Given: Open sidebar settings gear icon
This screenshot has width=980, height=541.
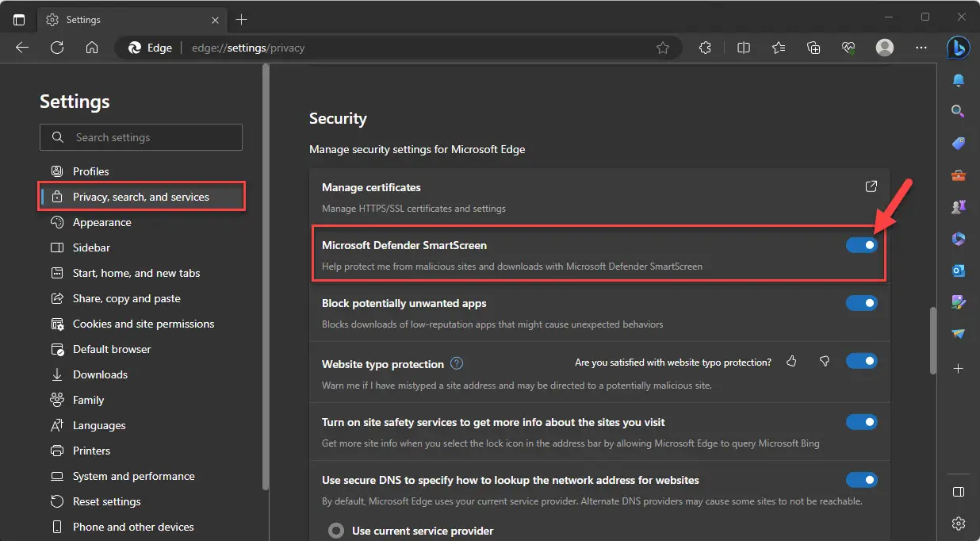Looking at the screenshot, I should (x=959, y=524).
